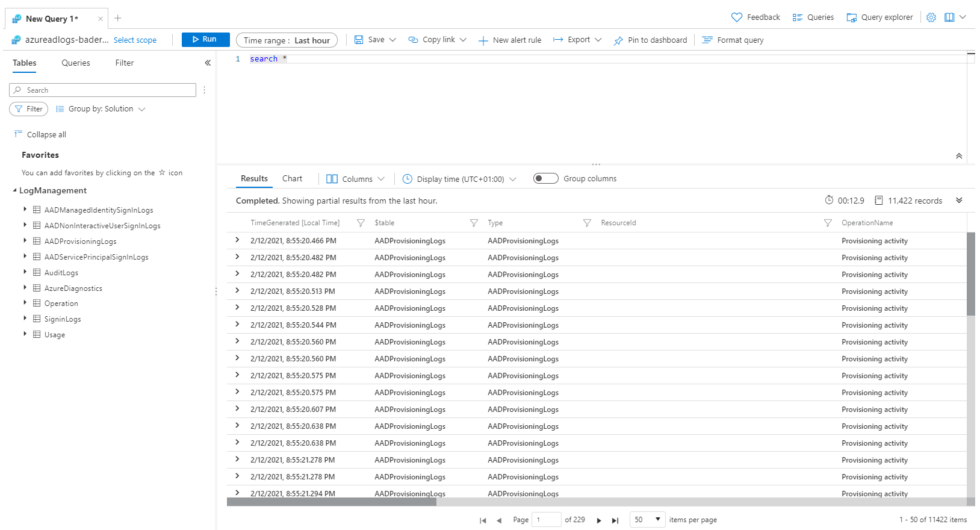The image size is (980, 530).
Task: Open the Export menu
Action: coord(577,40)
